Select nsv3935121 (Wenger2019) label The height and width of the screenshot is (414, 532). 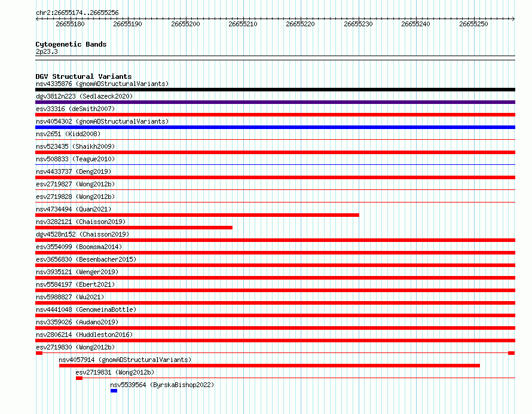click(77, 272)
